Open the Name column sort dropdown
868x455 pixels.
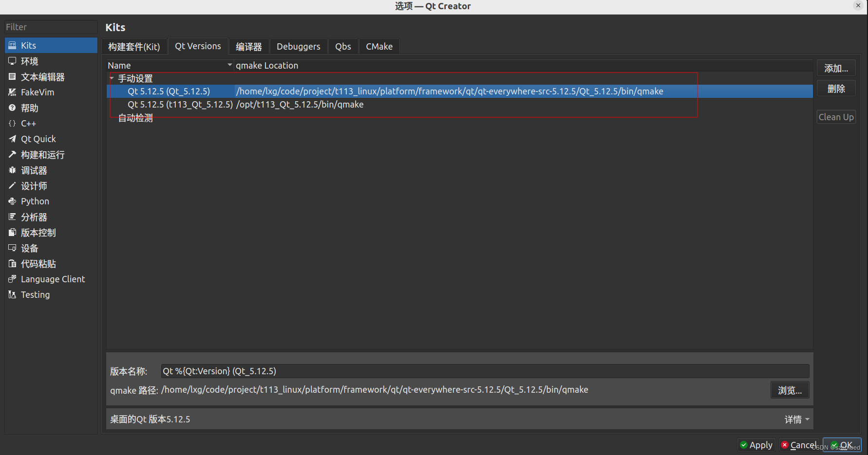pos(229,65)
